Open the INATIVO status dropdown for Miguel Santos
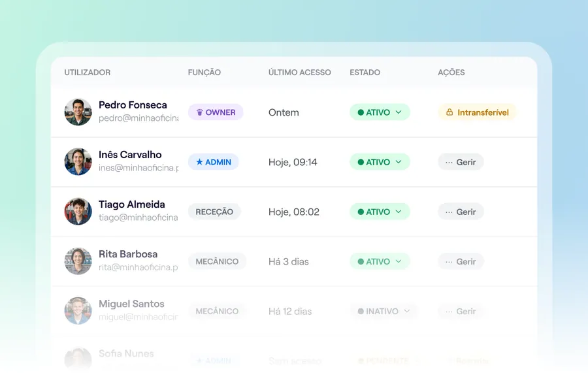Image resolution: width=588 pixels, height=373 pixels. tap(384, 311)
